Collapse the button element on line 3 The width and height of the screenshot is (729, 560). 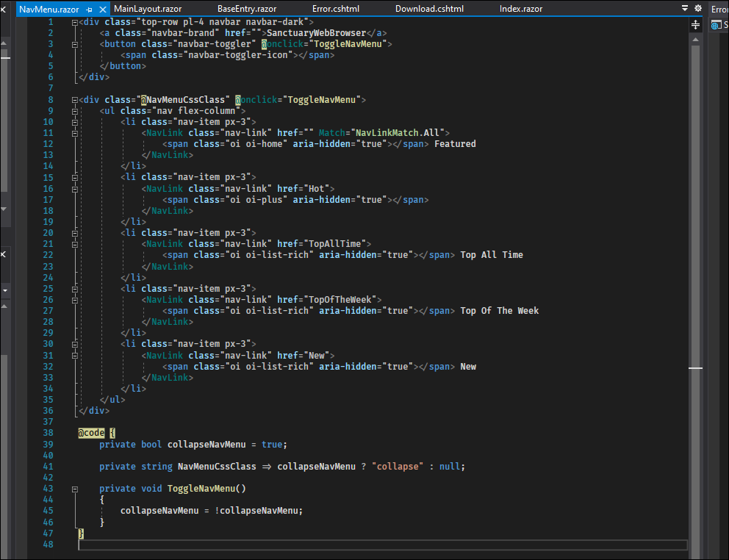[75, 44]
